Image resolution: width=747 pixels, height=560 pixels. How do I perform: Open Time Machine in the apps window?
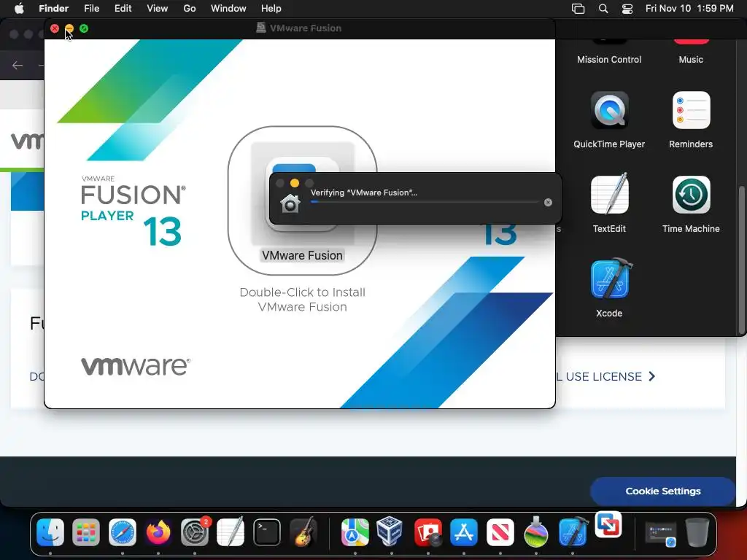coord(691,195)
